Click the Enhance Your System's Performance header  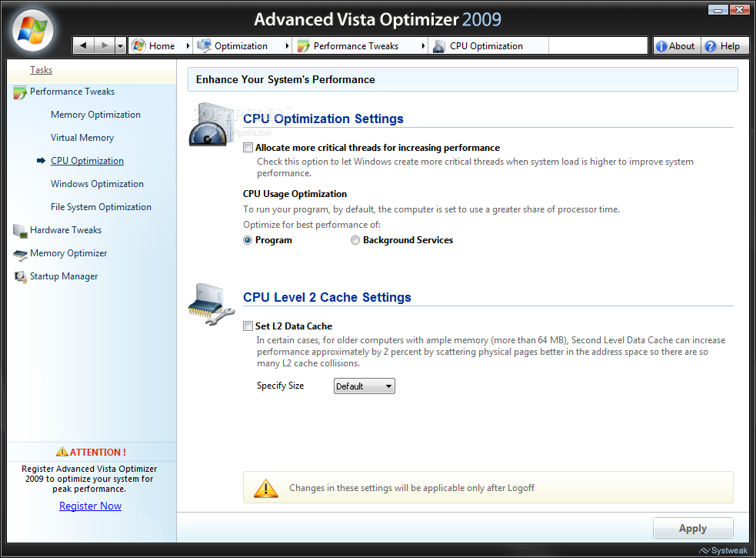click(285, 79)
